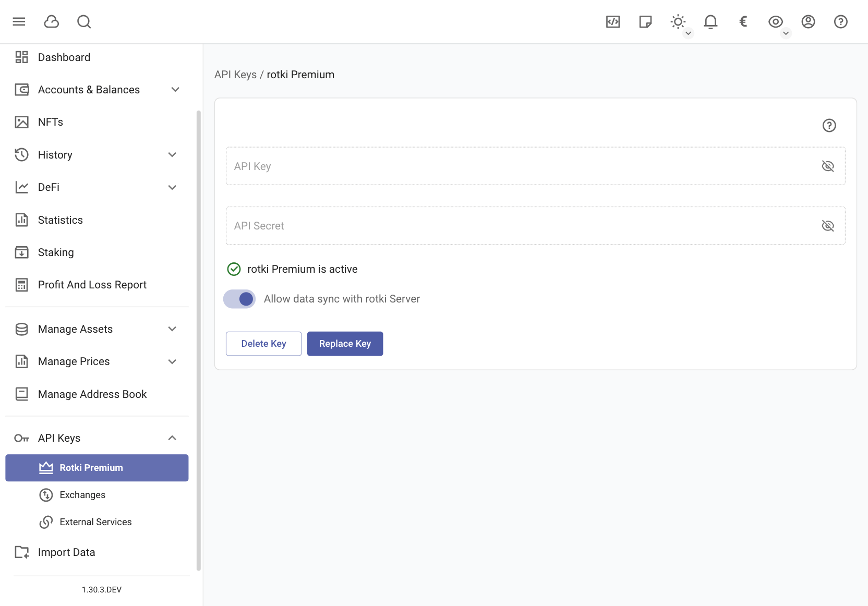Expand the Manage Assets chevron

click(x=172, y=329)
